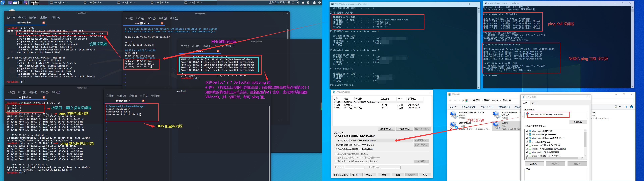The height and width of the screenshot is (181, 644).
Task: Click the power manager icon in Kali panel
Action: click(308, 3)
